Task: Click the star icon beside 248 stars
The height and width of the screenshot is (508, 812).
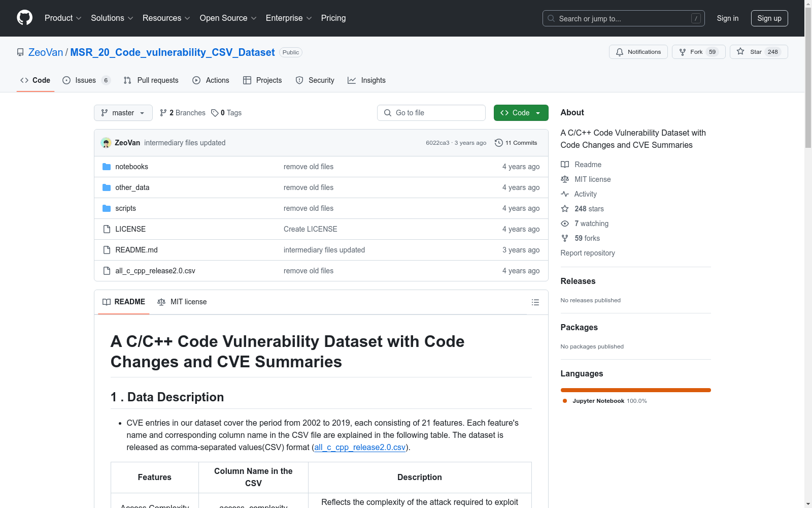Action: pos(565,209)
